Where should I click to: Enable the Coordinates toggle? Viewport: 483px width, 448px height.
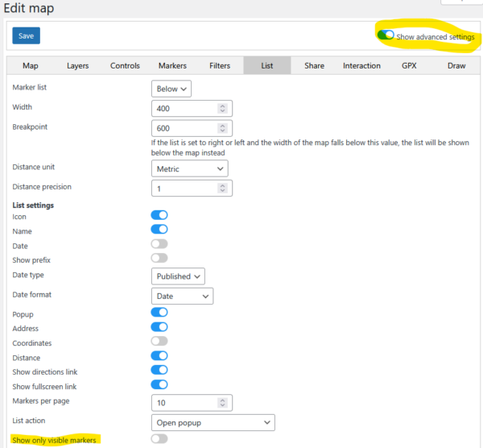click(159, 341)
